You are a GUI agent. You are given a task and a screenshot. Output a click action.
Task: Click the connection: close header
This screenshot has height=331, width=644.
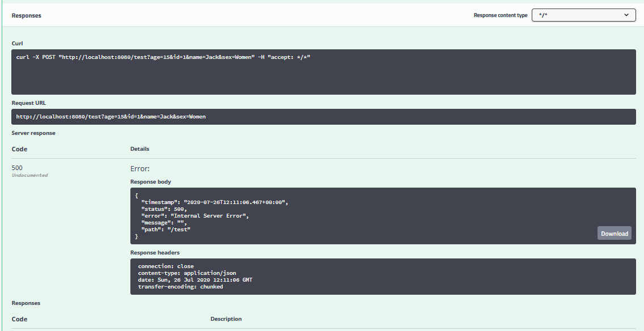[166, 266]
